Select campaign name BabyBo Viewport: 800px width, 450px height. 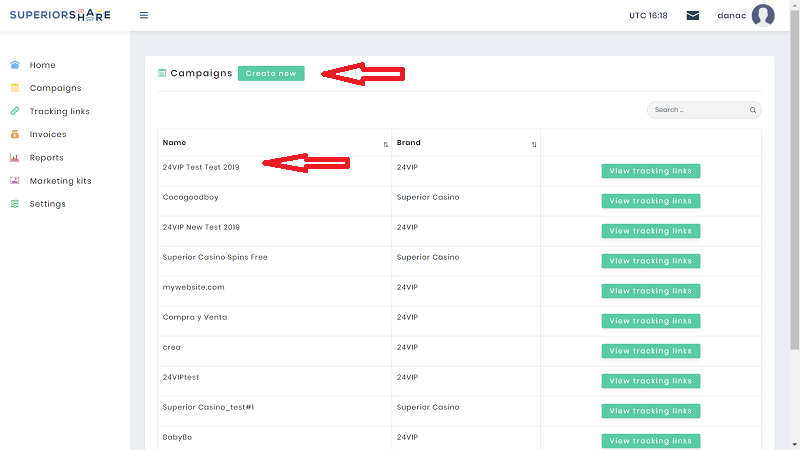[177, 437]
